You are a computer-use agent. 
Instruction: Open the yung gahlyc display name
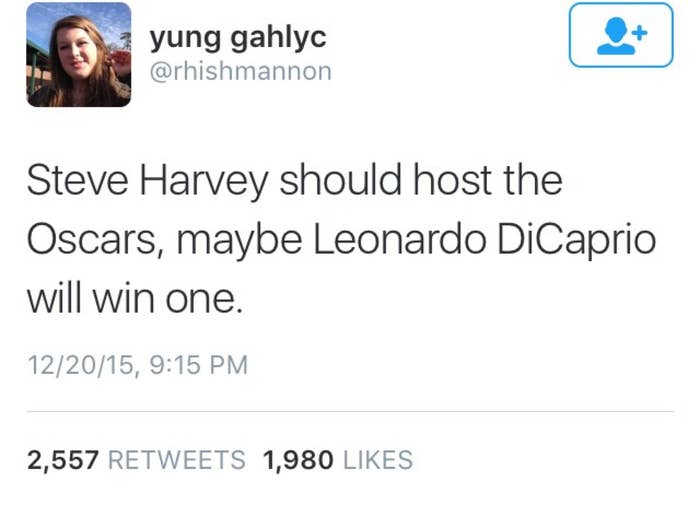(x=238, y=38)
